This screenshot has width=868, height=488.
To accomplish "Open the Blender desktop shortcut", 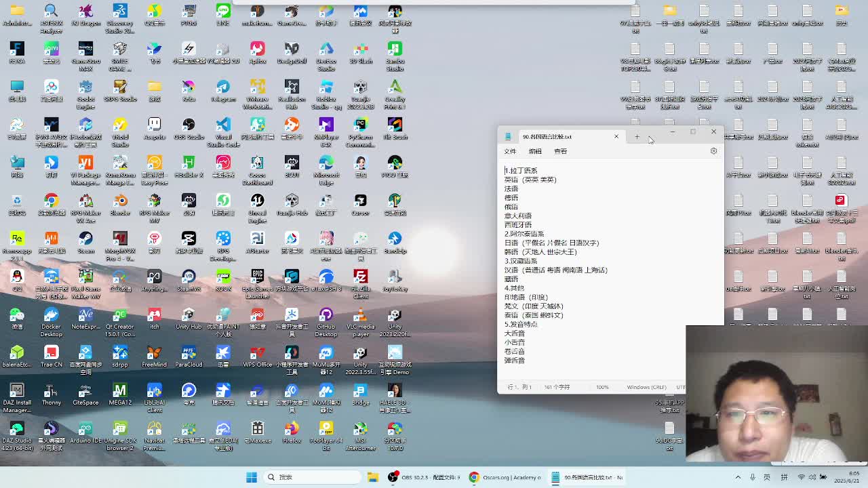I will [x=120, y=201].
